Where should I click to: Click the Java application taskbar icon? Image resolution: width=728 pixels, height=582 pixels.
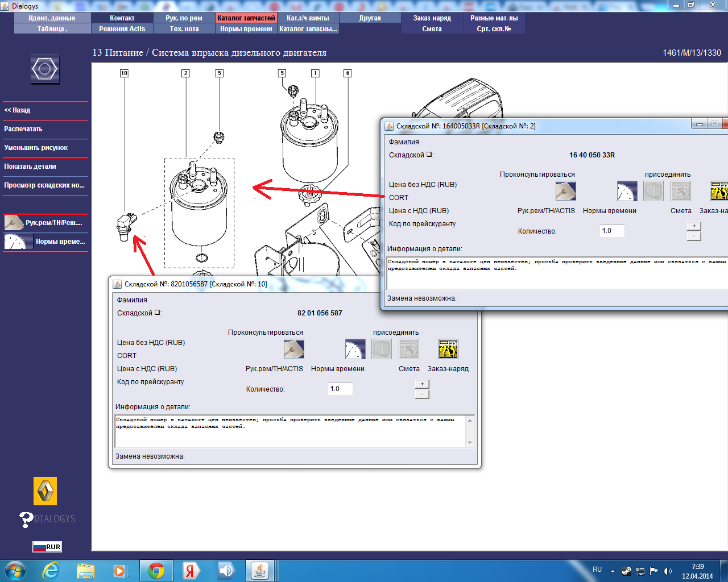coord(260,571)
